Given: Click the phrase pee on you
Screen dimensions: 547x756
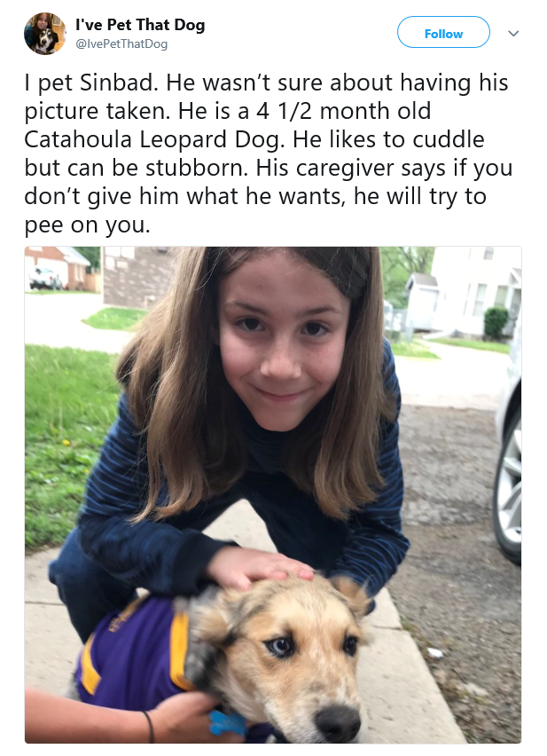Looking at the screenshot, I should click(87, 225).
